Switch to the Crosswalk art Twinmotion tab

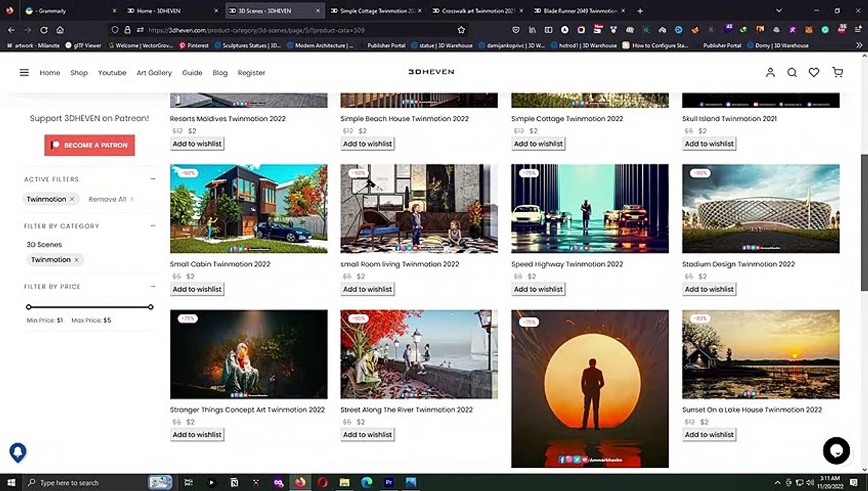pyautogui.click(x=478, y=11)
